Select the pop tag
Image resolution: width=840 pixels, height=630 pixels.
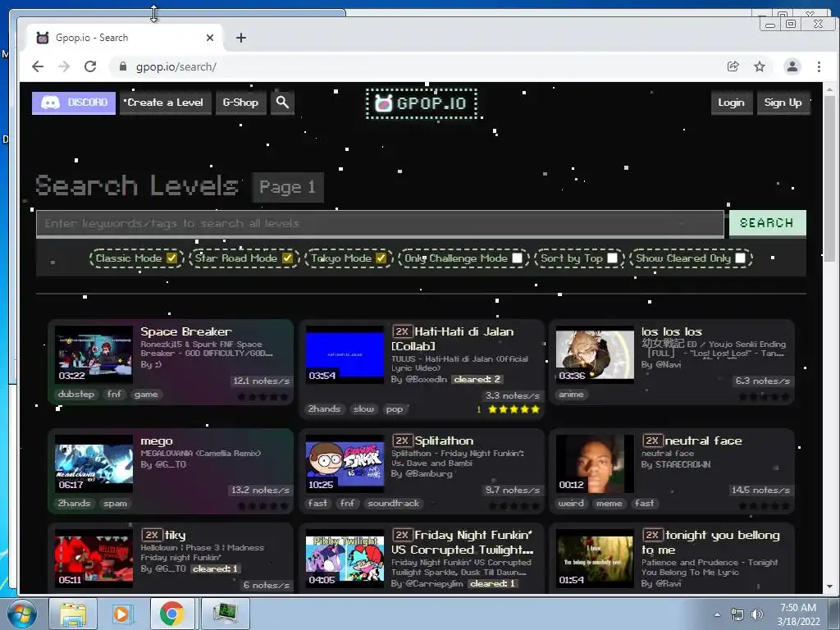pyautogui.click(x=395, y=409)
